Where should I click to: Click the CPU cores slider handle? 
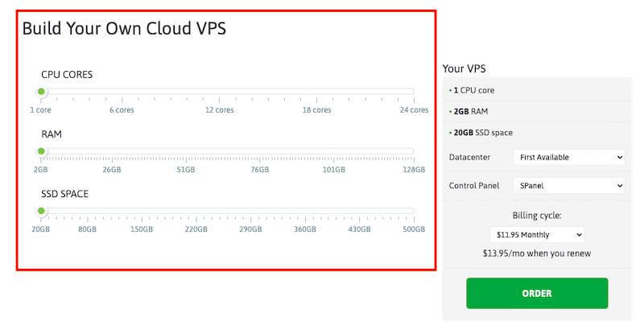click(41, 92)
